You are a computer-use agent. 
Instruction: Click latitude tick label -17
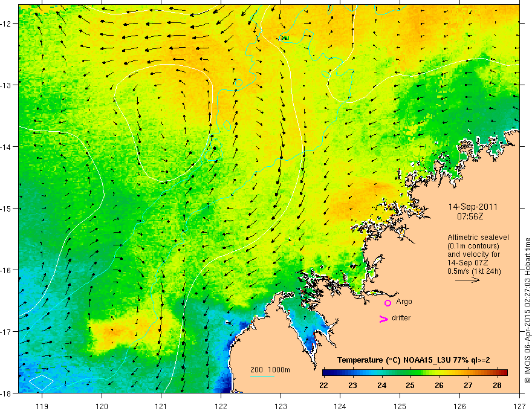tap(7, 332)
